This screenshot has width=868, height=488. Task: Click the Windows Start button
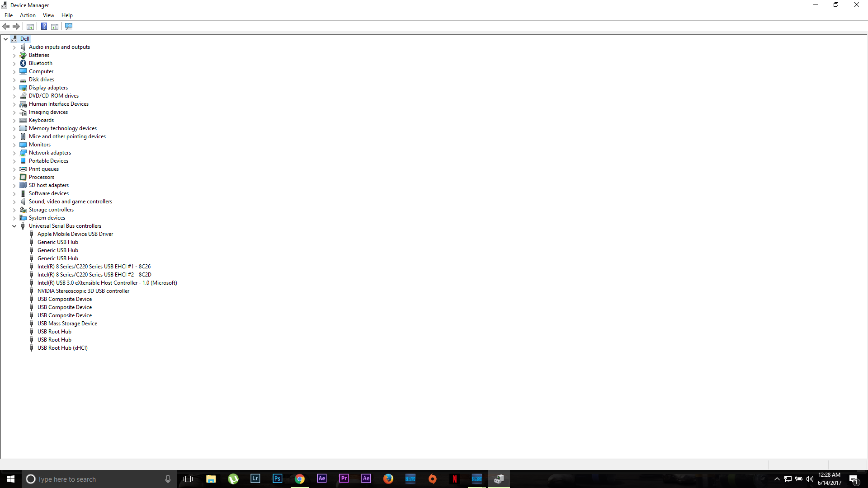coord(11,479)
